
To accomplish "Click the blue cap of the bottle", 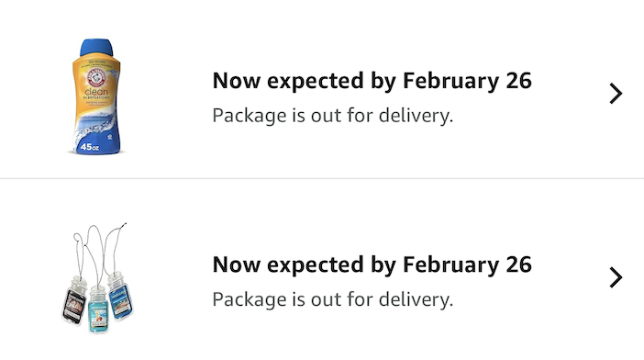I will click(x=96, y=47).
